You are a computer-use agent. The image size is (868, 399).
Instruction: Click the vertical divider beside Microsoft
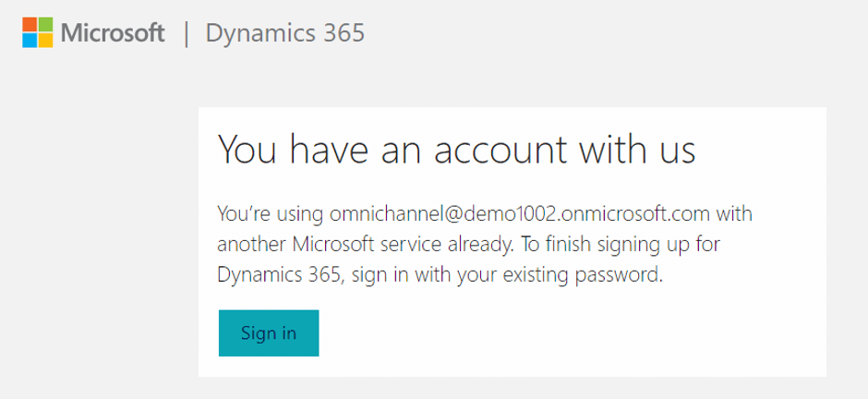point(187,33)
